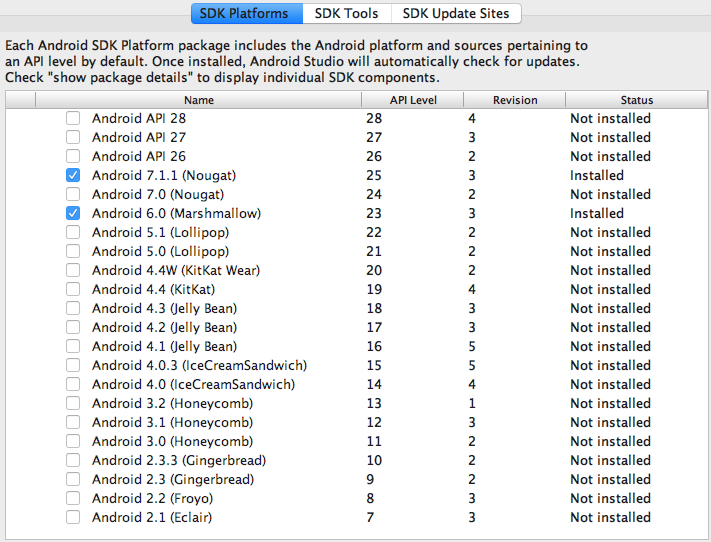Check the Android 4.1 (Jelly Bean) checkbox
Viewport: 711px width, 542px height.
point(73,347)
